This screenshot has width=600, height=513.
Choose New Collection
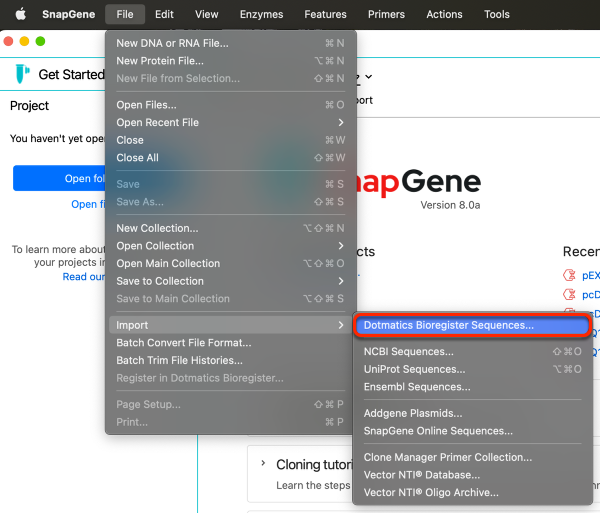point(230,228)
